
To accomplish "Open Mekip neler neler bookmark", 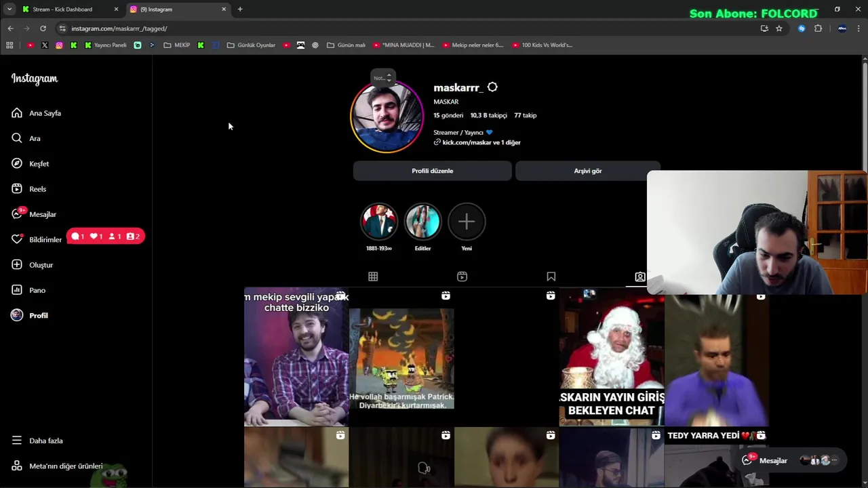I will pyautogui.click(x=473, y=45).
